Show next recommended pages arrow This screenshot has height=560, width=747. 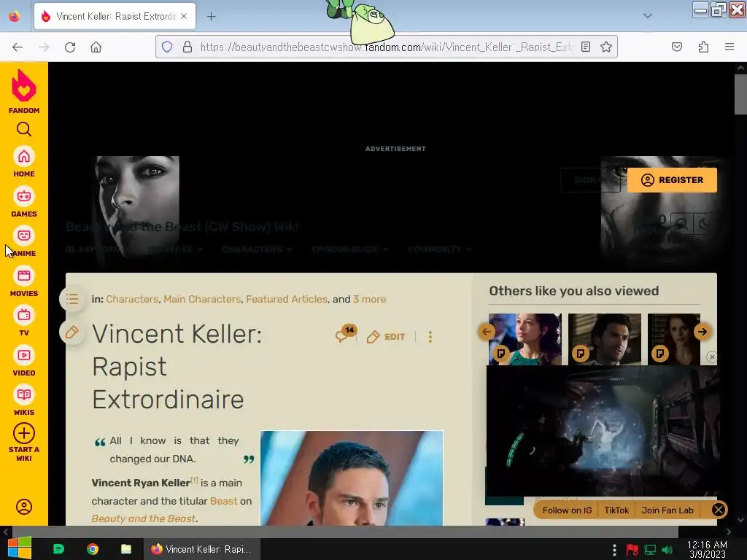point(703,332)
